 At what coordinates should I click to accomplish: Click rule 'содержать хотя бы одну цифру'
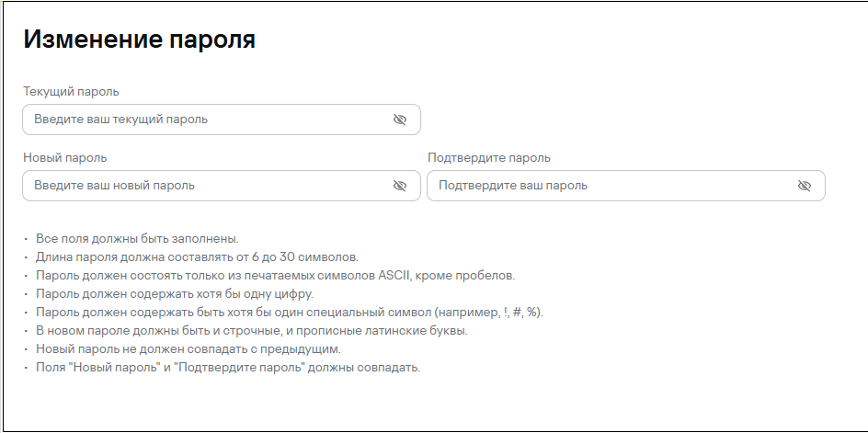point(175,294)
